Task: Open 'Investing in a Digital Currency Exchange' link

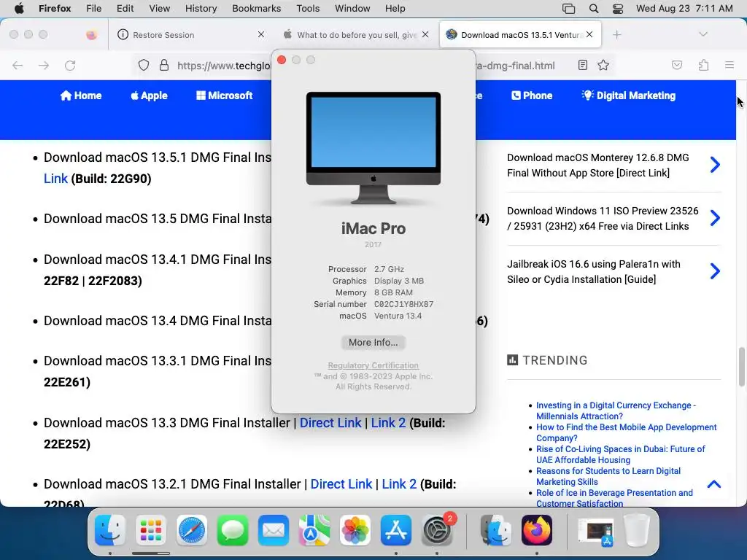Action: click(616, 411)
